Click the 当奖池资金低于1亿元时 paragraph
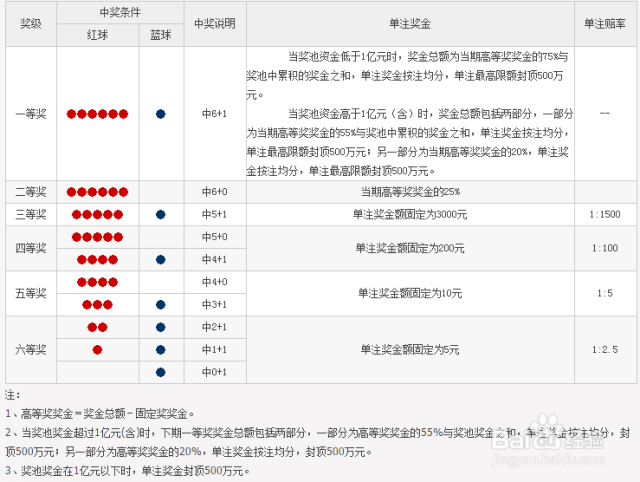 pyautogui.click(x=407, y=76)
